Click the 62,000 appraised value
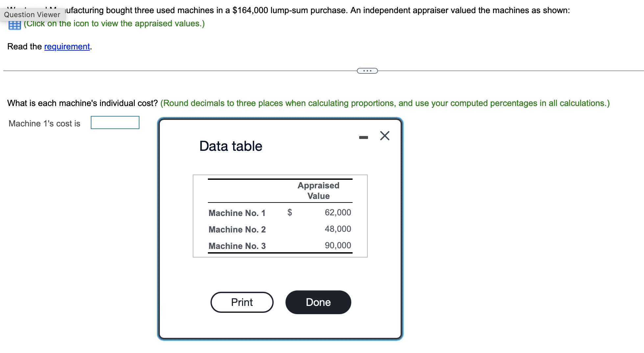This screenshot has height=353, width=644. [338, 212]
